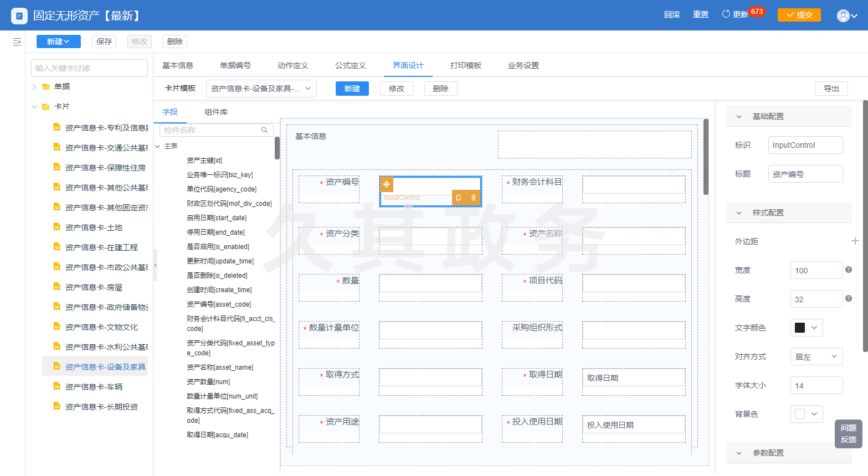The height and width of the screenshot is (476, 868).
Task: Delete selected InputControl using trash icon
Action: pos(474,198)
